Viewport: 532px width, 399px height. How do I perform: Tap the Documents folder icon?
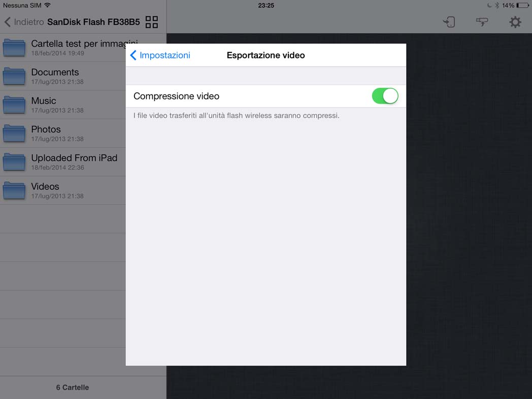(x=14, y=76)
